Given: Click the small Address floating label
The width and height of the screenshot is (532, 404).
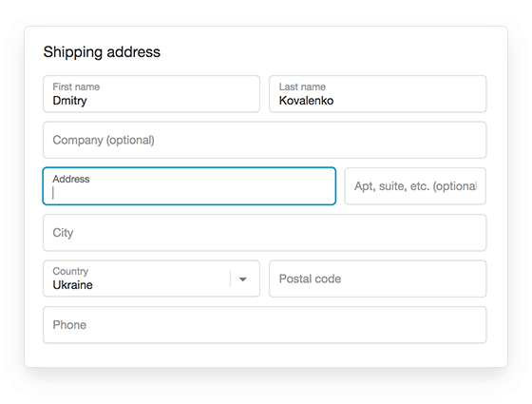Looking at the screenshot, I should 71,179.
